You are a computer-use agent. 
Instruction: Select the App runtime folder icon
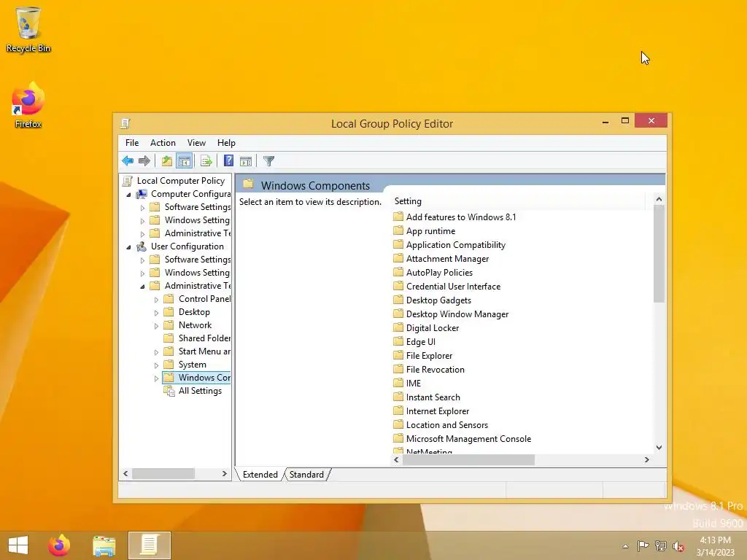[x=398, y=231]
